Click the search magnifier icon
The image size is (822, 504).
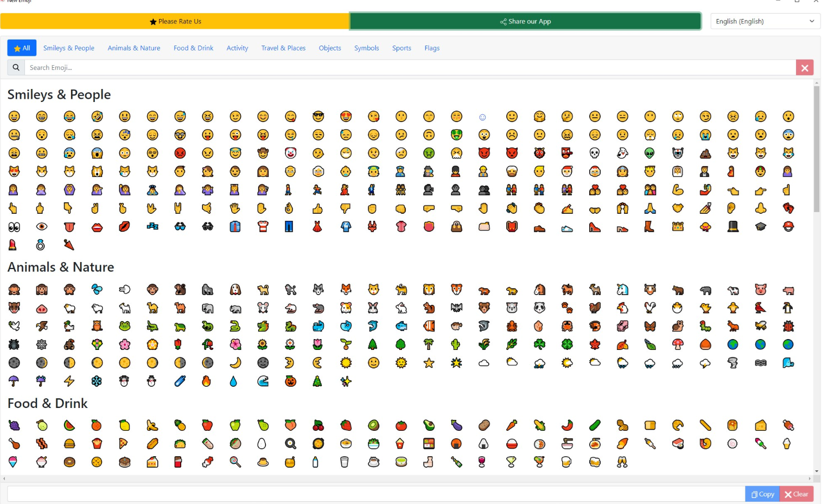point(16,67)
